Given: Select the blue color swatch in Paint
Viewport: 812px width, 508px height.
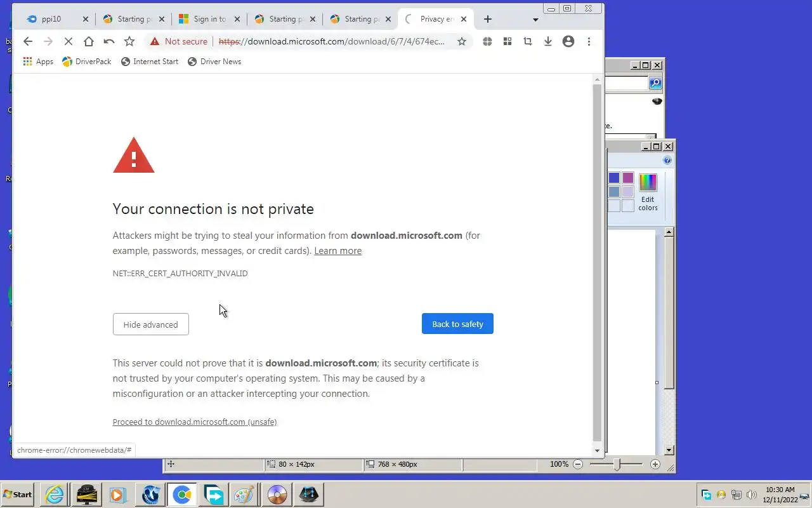Looking at the screenshot, I should click(x=614, y=178).
